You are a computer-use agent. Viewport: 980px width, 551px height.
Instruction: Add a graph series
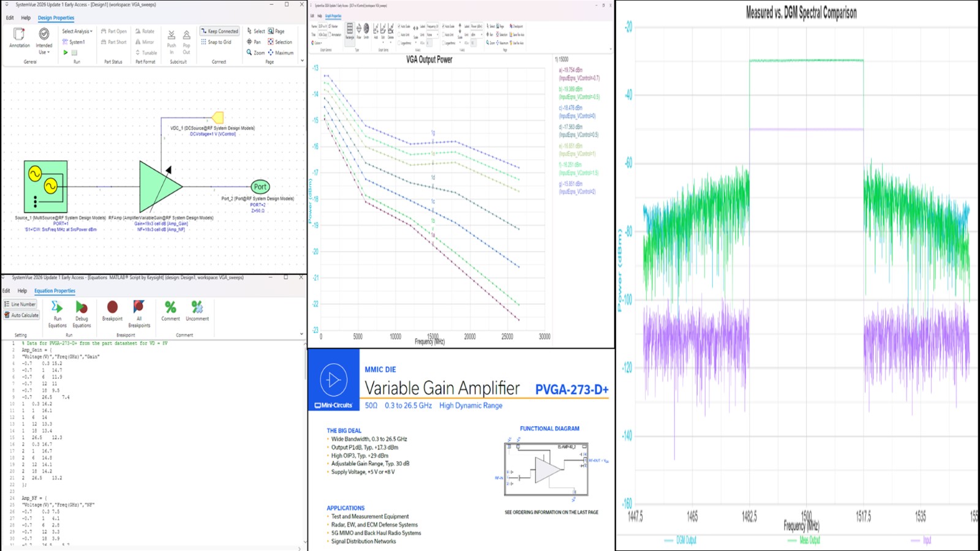coord(376,32)
